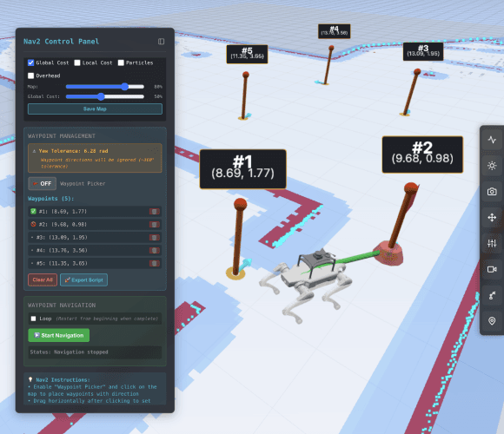Start recording with the video camera icon
This screenshot has width=504, height=434.
pyautogui.click(x=492, y=269)
